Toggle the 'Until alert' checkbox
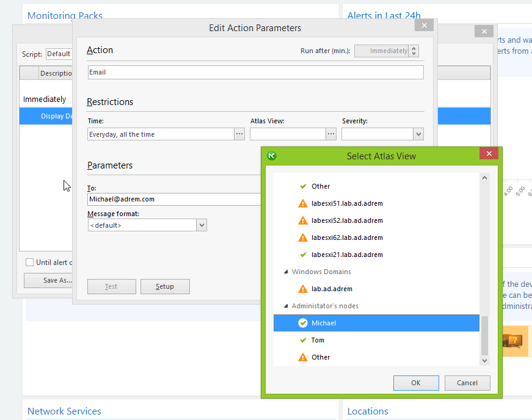The width and height of the screenshot is (532, 420). coord(29,262)
